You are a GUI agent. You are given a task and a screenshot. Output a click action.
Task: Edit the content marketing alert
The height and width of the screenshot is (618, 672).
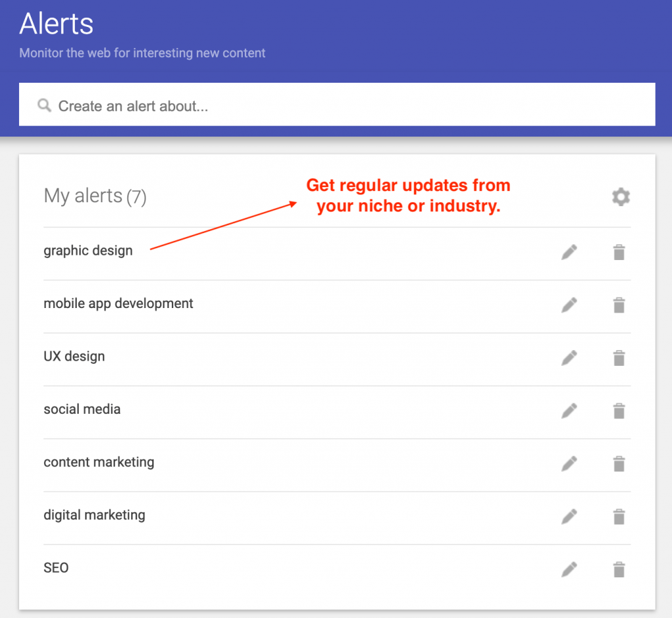[569, 464]
